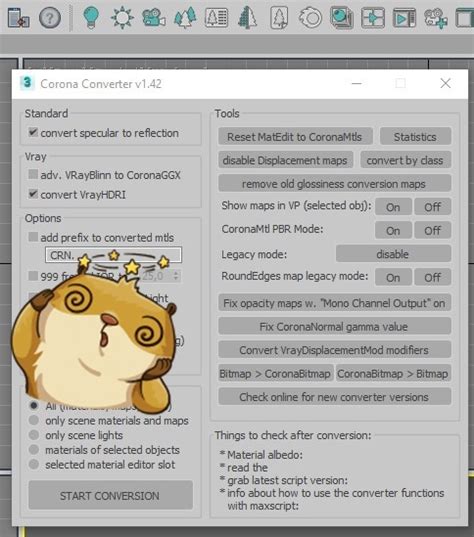Click the START CONVERSION button
474x537 pixels.
110,495
